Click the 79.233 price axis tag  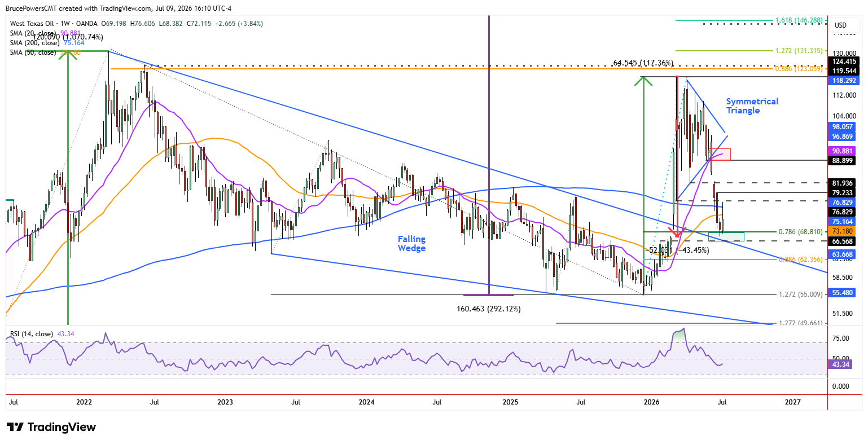843,193
